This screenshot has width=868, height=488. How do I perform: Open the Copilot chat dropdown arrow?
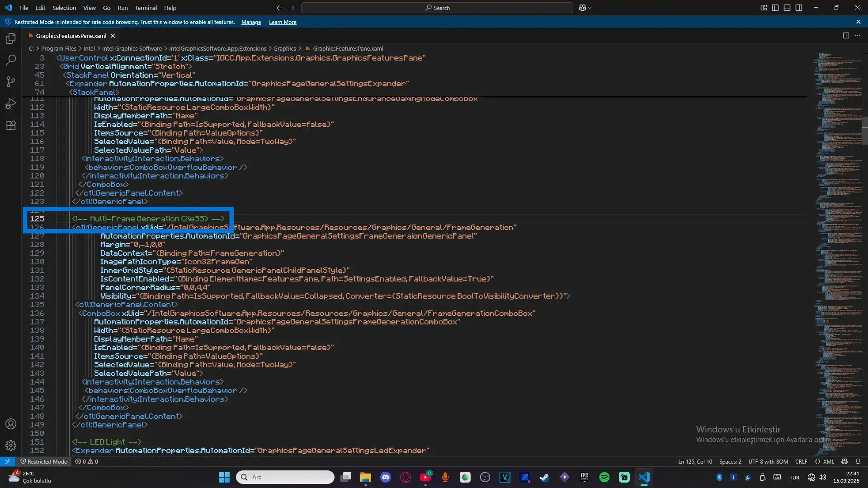click(590, 8)
